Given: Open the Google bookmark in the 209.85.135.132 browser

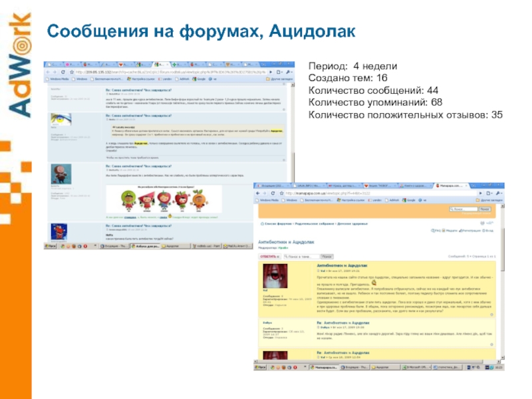Looking at the screenshot, I should (199, 78).
